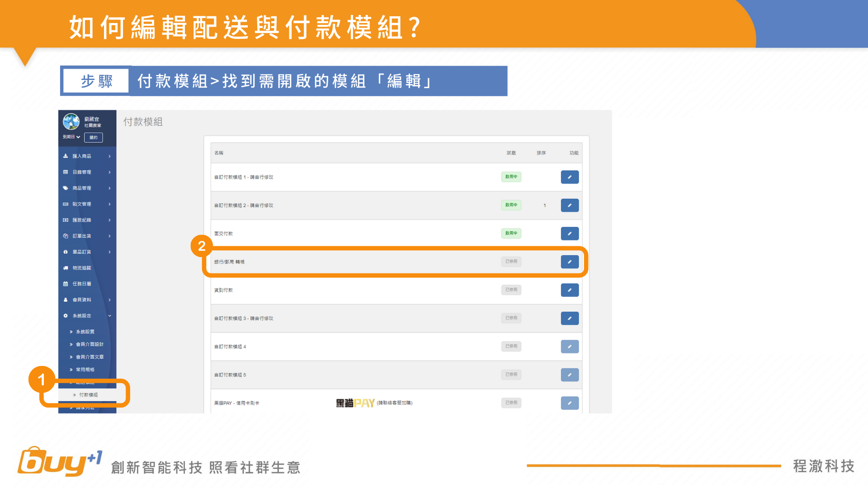Click the 啟用中 badge on 自訂付款模組 2
The image size is (868, 488).
click(511, 205)
